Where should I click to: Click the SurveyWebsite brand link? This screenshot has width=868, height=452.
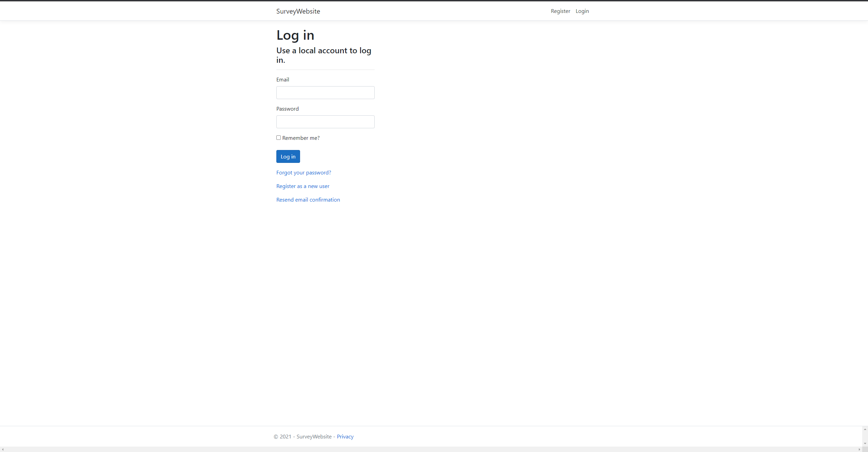[x=298, y=11]
